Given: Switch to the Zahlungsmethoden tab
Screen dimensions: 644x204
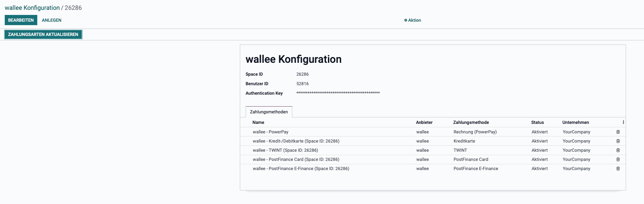Looking at the screenshot, I should [x=269, y=112].
